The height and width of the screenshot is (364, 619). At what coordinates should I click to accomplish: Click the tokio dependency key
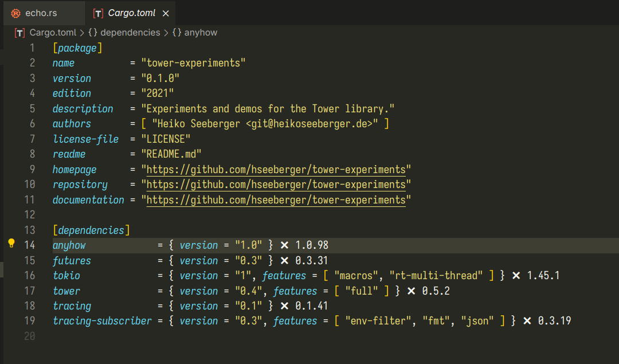click(66, 276)
